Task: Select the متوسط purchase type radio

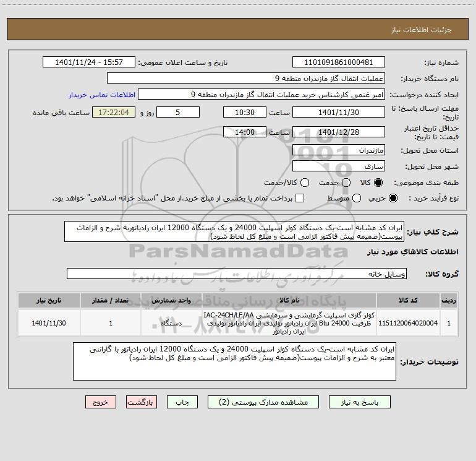Action: click(x=357, y=198)
